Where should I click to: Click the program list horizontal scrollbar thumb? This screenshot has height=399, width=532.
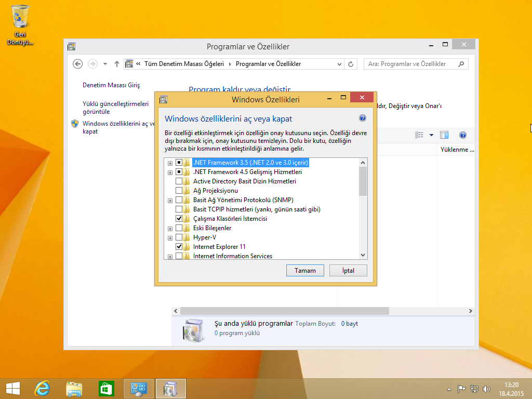284,311
